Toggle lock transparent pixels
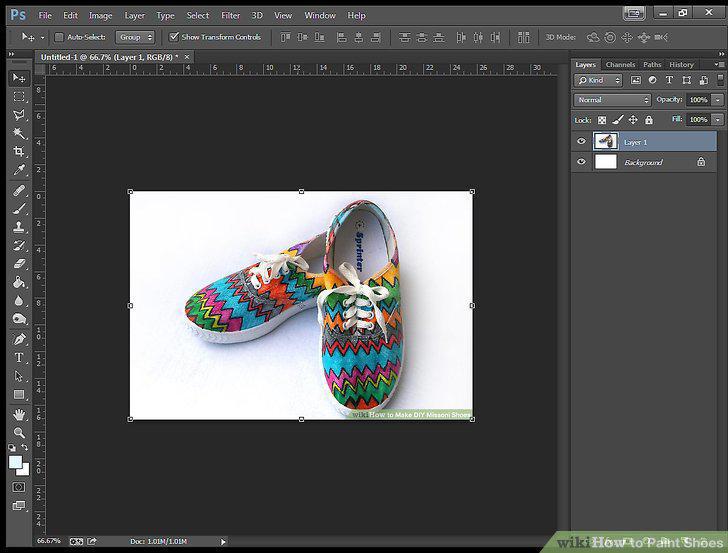This screenshot has height=553, width=728. 602,120
